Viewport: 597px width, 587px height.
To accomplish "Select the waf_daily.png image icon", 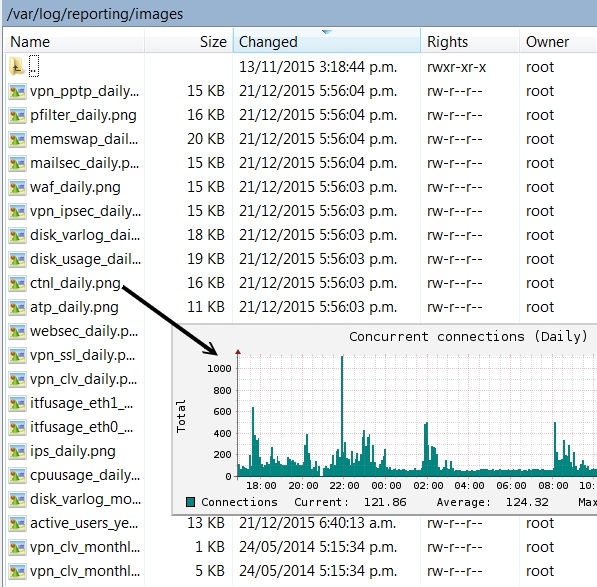I will point(18,187).
